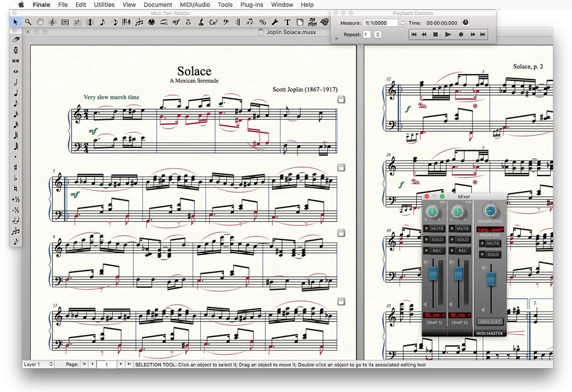Activate the Clef tool bass clef icon
572x392 pixels.
coord(226,22)
